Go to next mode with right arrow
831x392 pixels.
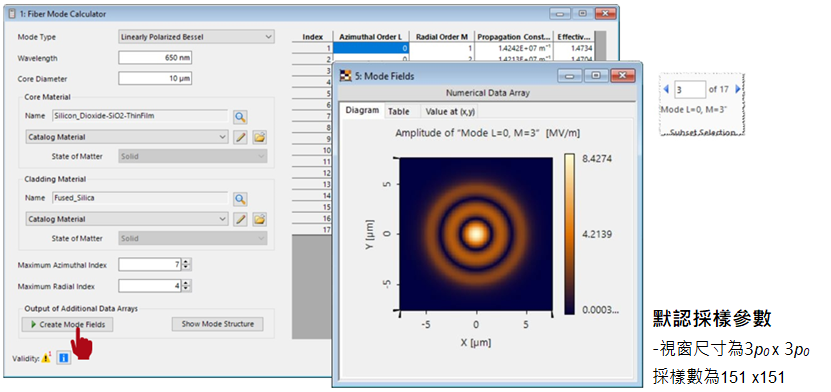point(738,90)
